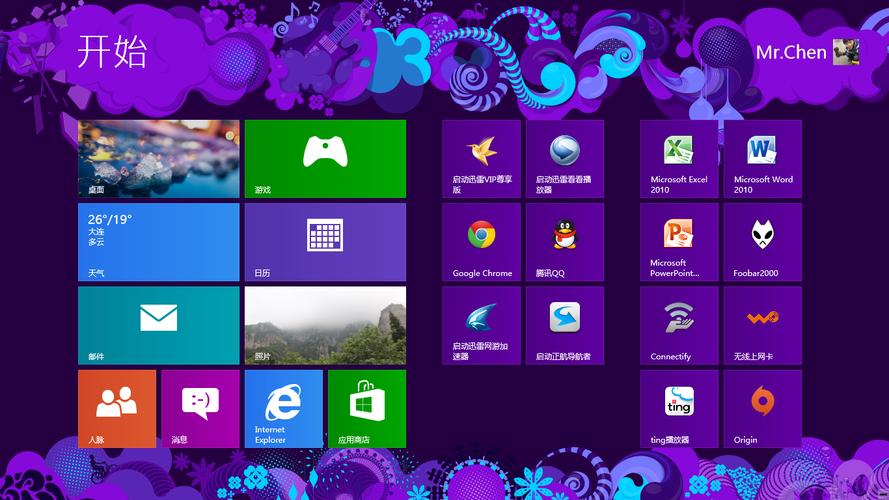Open the Photos mountain thumbnail tile
889x500 pixels.
(325, 325)
